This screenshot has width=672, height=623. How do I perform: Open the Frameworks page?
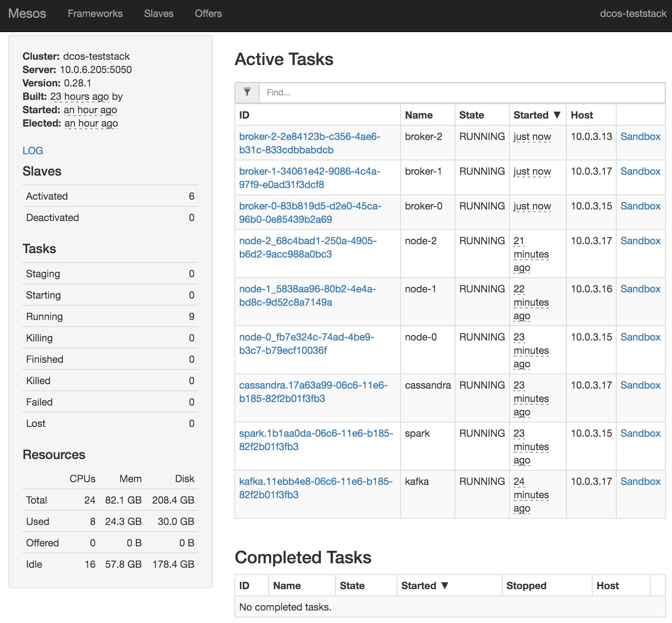95,13
